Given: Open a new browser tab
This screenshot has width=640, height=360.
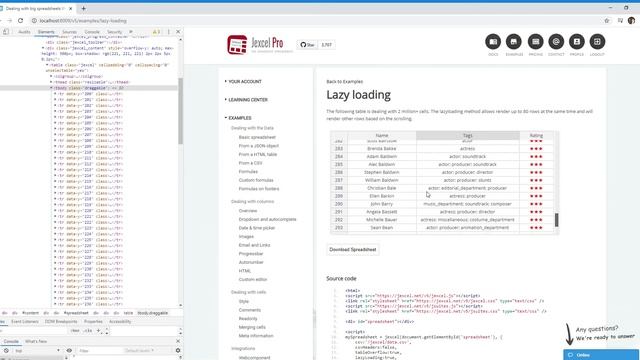Looking at the screenshot, I should coord(83,8).
